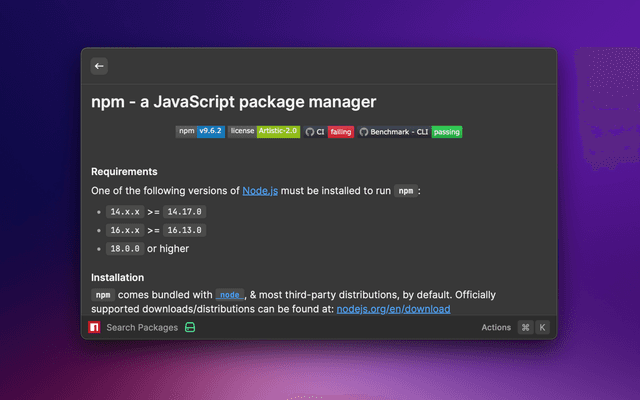Screen dimensions: 640x400
Task: Open the npm v9.6.2 version badge
Action: tap(200, 131)
